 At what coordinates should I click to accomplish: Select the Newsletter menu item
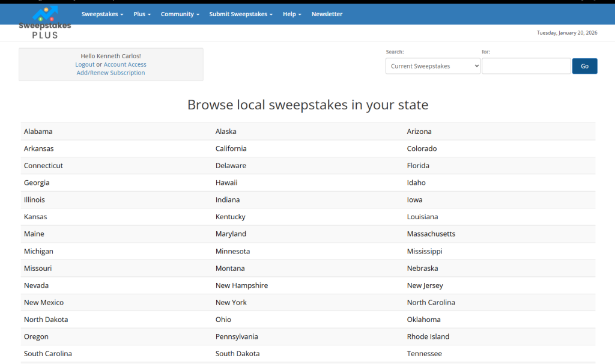pyautogui.click(x=327, y=14)
